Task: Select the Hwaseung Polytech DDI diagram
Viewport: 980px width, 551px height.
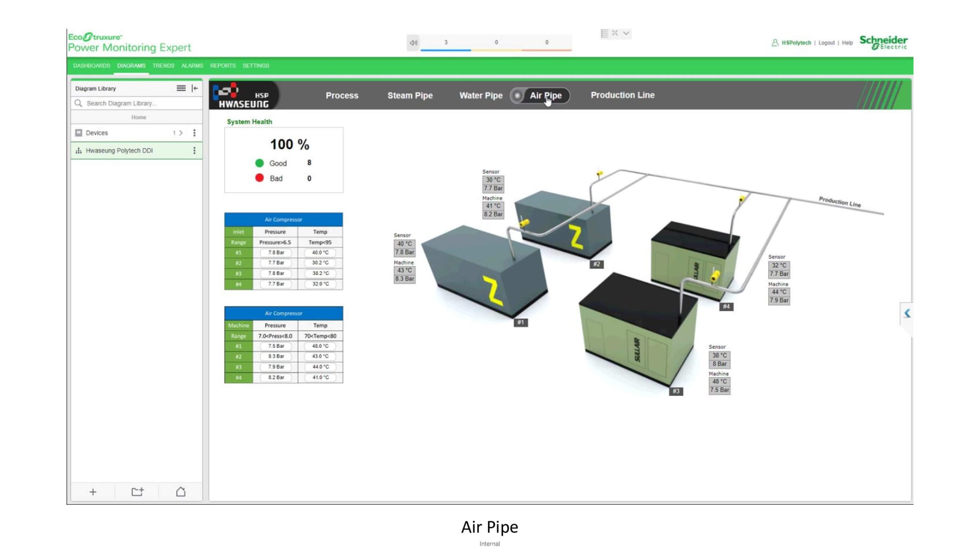Action: pyautogui.click(x=119, y=150)
